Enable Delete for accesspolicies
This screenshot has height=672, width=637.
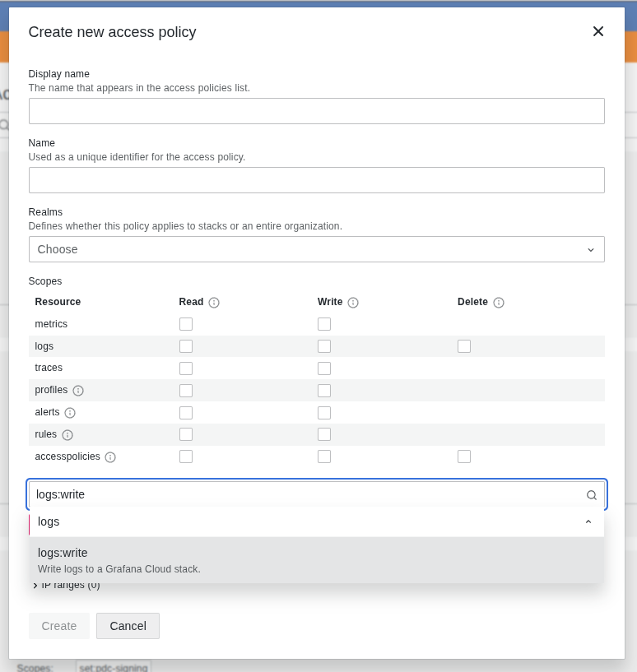[x=464, y=456]
